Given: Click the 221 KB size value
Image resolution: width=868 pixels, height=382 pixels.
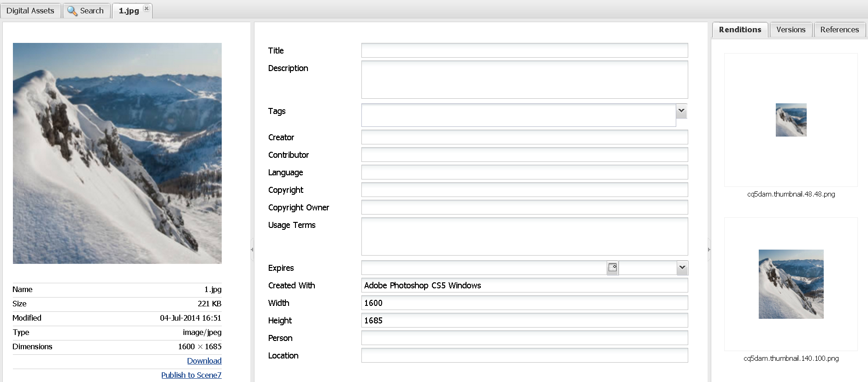Looking at the screenshot, I should click(210, 304).
